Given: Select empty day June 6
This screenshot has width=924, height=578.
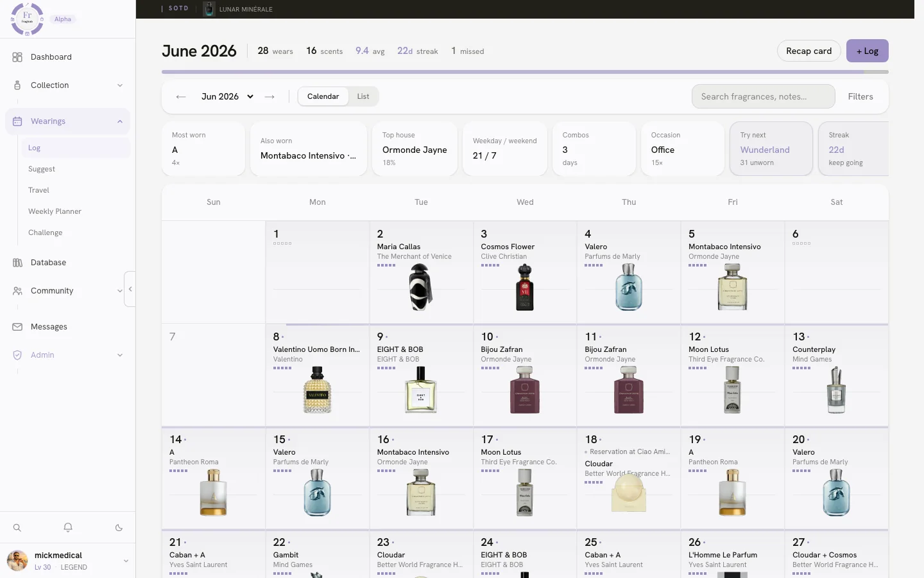Looking at the screenshot, I should pyautogui.click(x=836, y=272).
